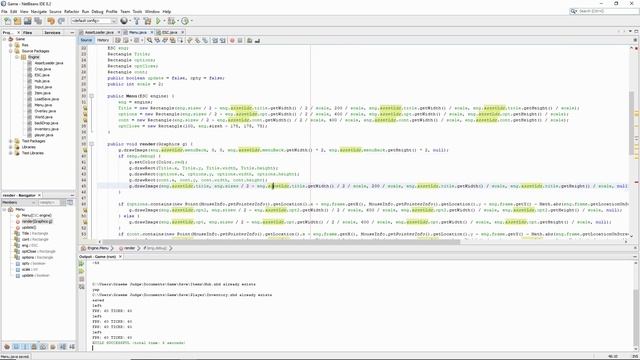The image size is (640, 360).
Task: Toggle Sort by Name button in Navigator
Action: [63, 347]
